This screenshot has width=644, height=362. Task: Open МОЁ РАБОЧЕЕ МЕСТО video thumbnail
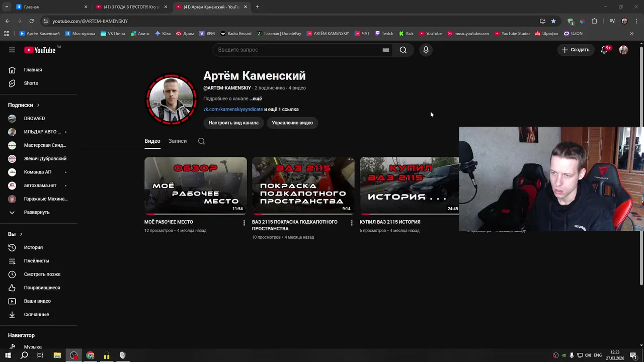[196, 186]
